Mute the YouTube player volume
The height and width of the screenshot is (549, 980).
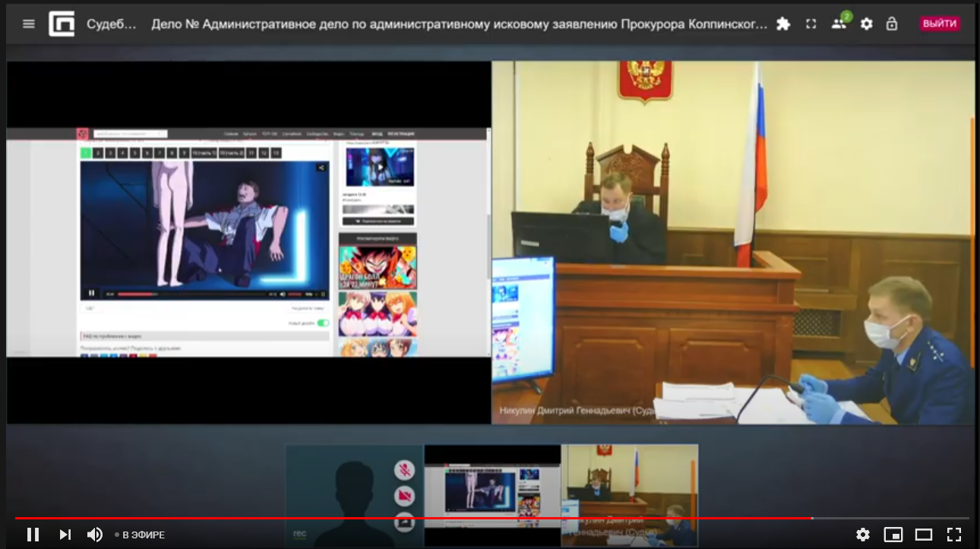pyautogui.click(x=95, y=535)
